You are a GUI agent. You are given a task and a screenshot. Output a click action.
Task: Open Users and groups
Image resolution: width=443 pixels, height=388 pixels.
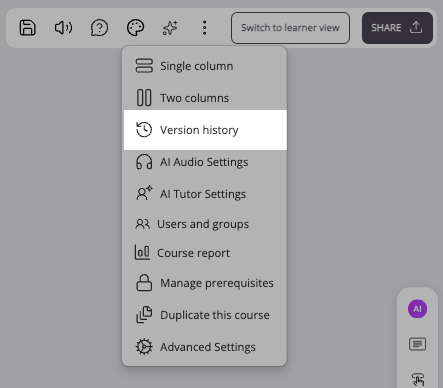[205, 224]
